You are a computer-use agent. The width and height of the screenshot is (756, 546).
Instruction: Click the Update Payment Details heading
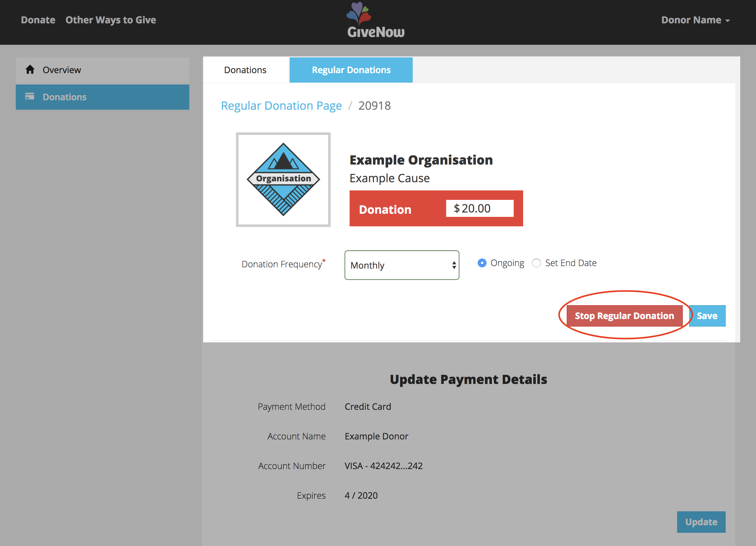(x=468, y=380)
